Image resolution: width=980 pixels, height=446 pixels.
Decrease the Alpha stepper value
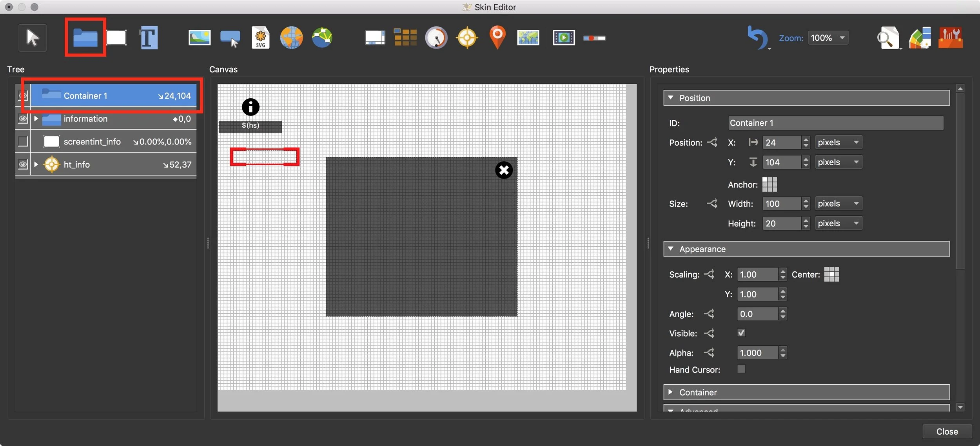coord(783,356)
